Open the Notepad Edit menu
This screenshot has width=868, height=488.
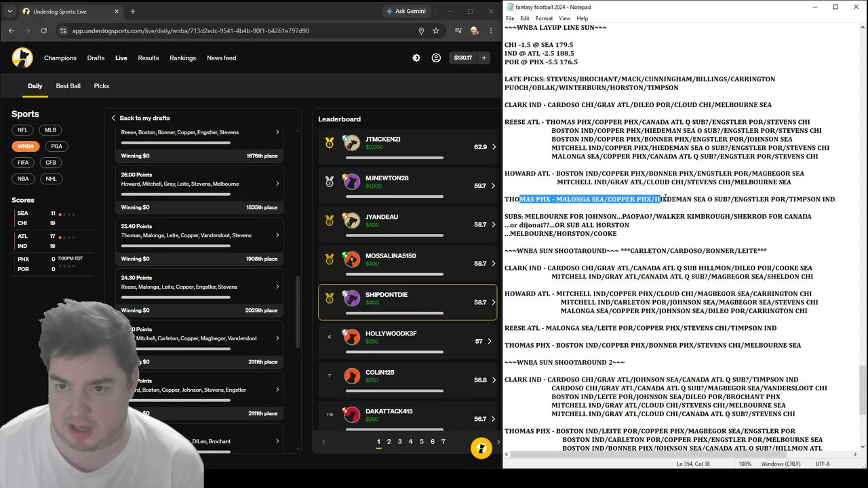pos(525,18)
